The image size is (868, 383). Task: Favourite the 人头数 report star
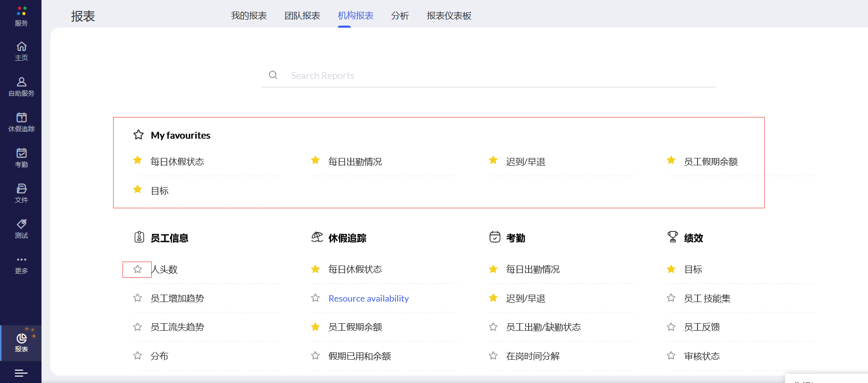[137, 269]
